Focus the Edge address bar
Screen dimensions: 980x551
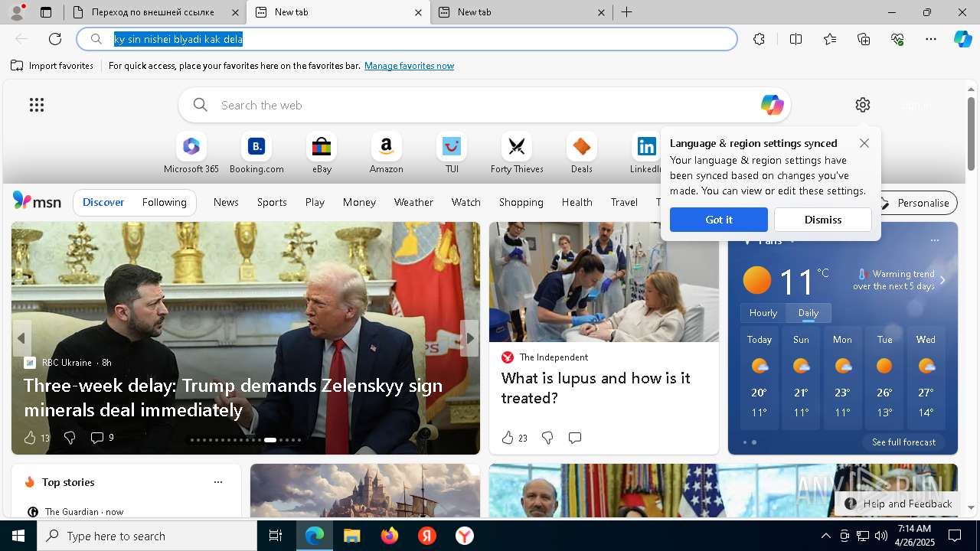(x=407, y=39)
